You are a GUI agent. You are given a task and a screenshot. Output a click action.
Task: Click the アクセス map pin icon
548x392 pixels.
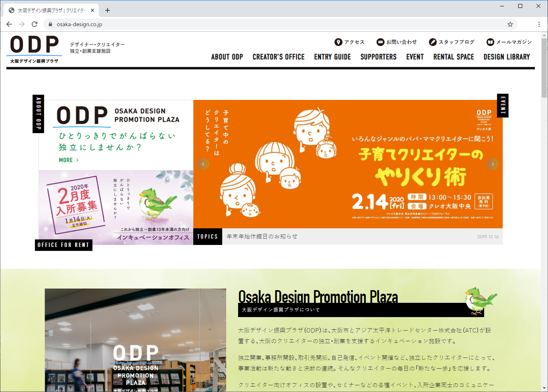point(338,42)
